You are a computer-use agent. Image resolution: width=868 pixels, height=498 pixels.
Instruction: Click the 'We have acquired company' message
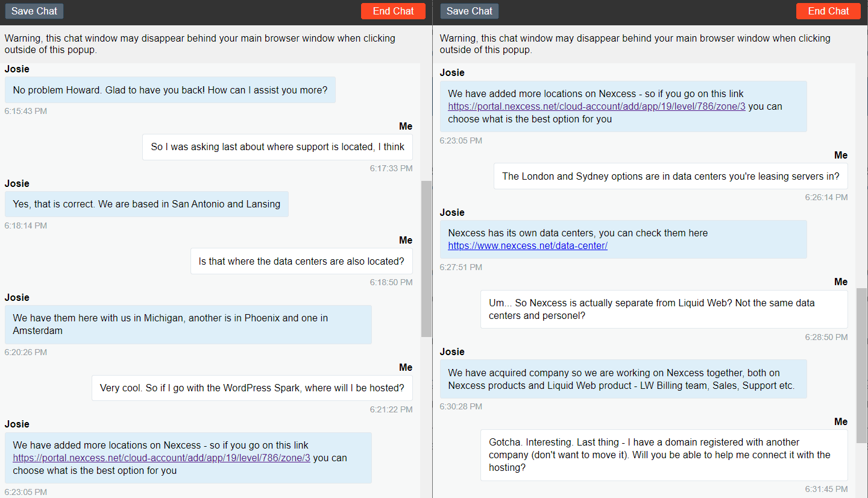pyautogui.click(x=623, y=379)
